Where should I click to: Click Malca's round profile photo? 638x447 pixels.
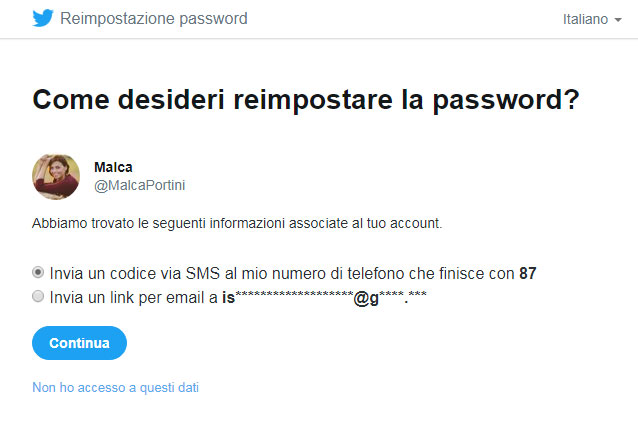(x=56, y=177)
